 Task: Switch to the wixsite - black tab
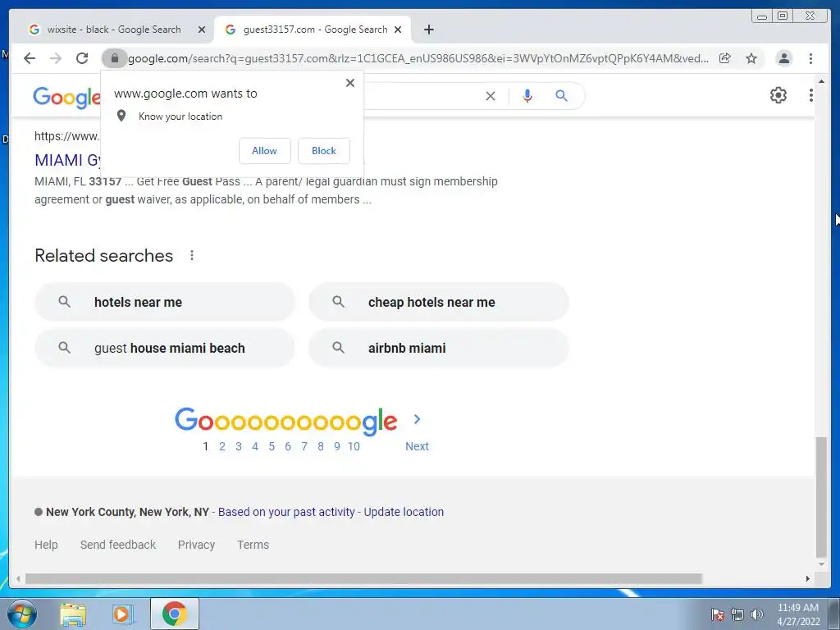tap(114, 30)
